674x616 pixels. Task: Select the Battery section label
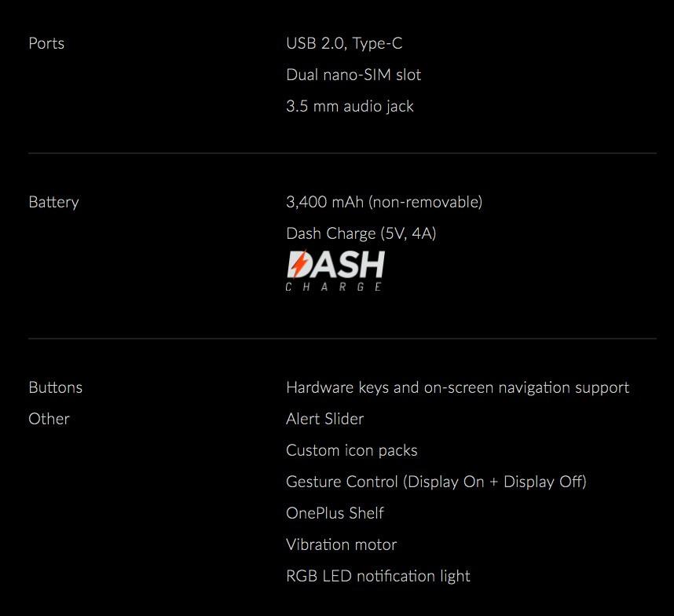pos(53,202)
